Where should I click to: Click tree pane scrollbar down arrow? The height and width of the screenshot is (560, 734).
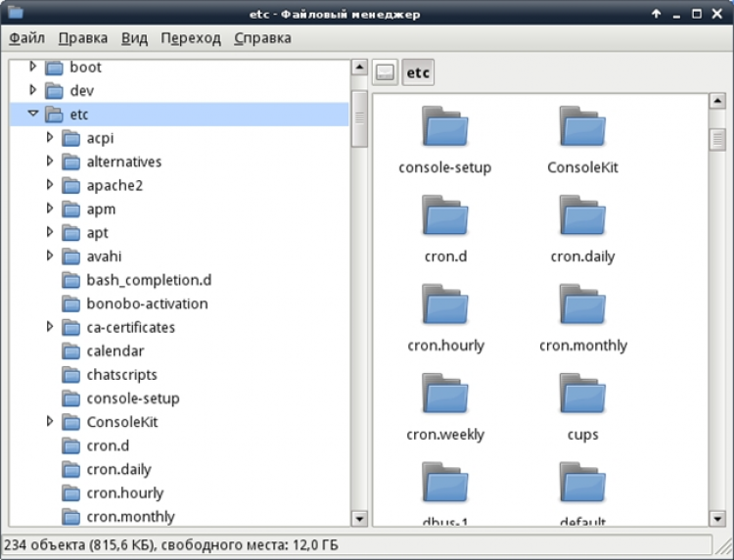tap(359, 518)
